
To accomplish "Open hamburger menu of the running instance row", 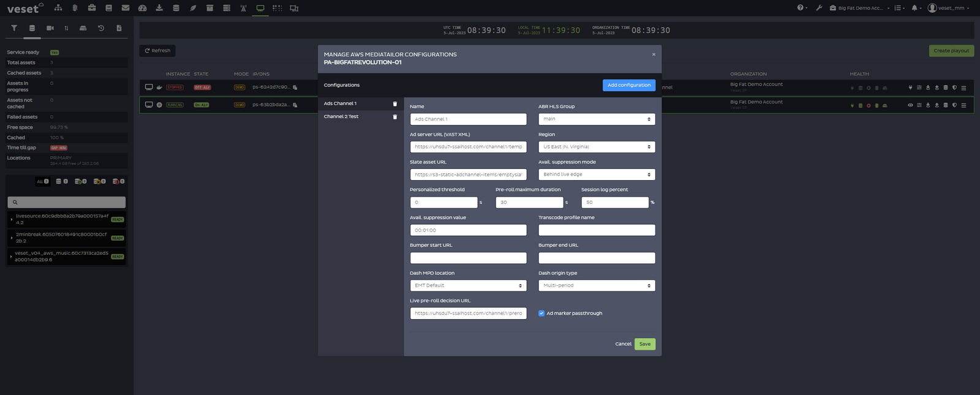I will click(x=963, y=105).
